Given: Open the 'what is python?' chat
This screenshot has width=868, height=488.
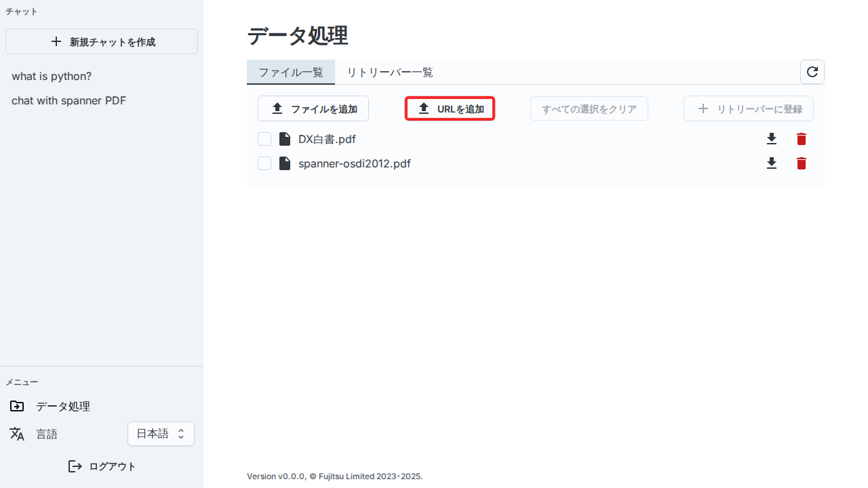Looking at the screenshot, I should point(52,76).
